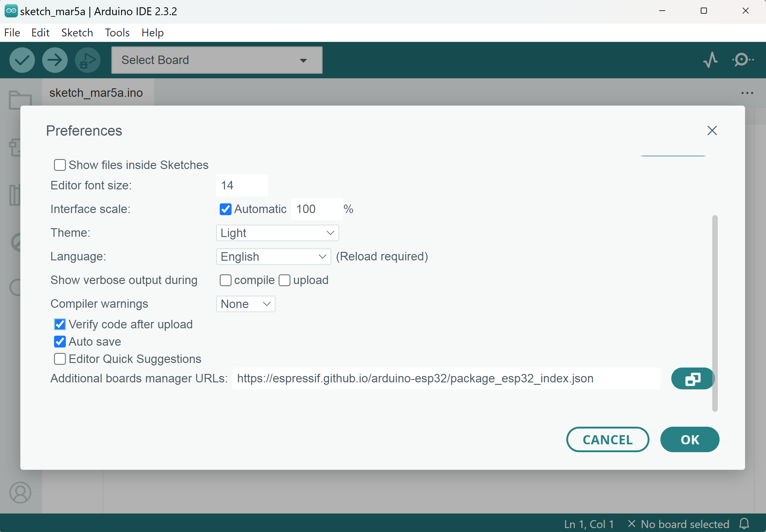This screenshot has width=766, height=532.
Task: Open the Sketch menu
Action: click(77, 33)
